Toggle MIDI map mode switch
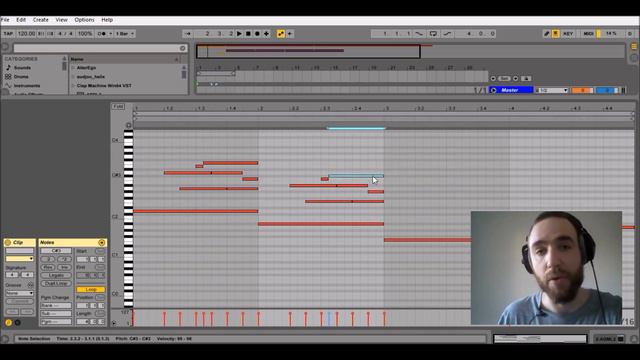Screen dimensions: 640x360 pos(588,34)
